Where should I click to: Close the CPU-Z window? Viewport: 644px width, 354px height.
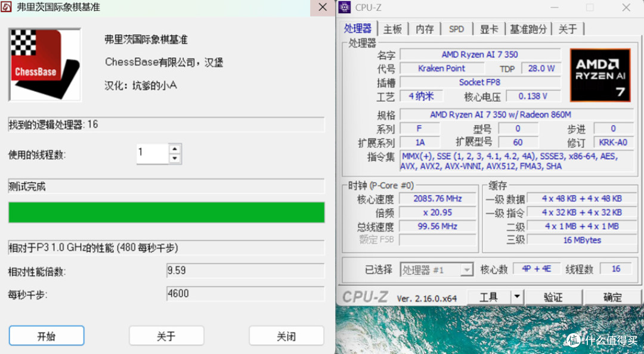point(626,7)
